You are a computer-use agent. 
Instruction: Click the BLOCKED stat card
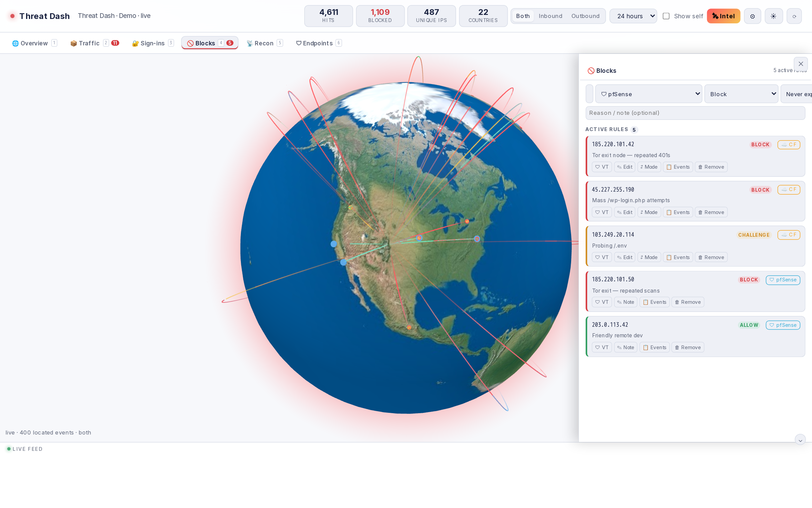(380, 16)
